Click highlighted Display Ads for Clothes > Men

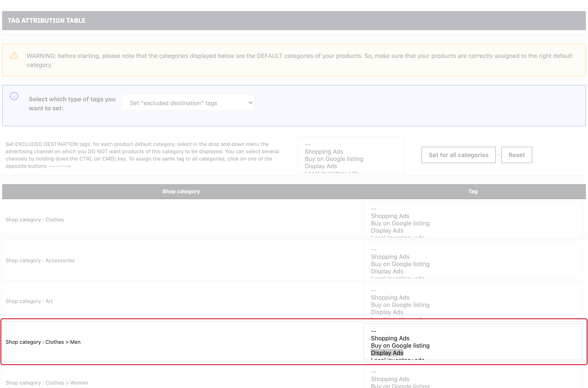coord(387,353)
